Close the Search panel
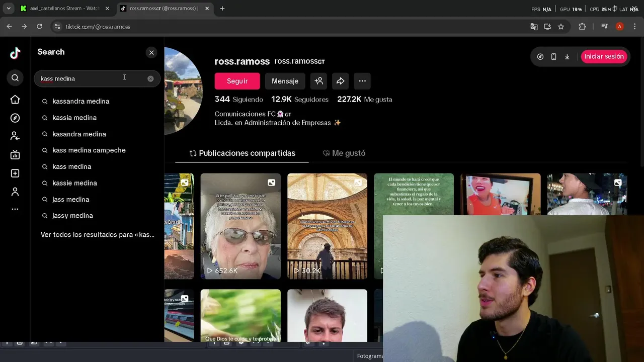 [x=151, y=52]
